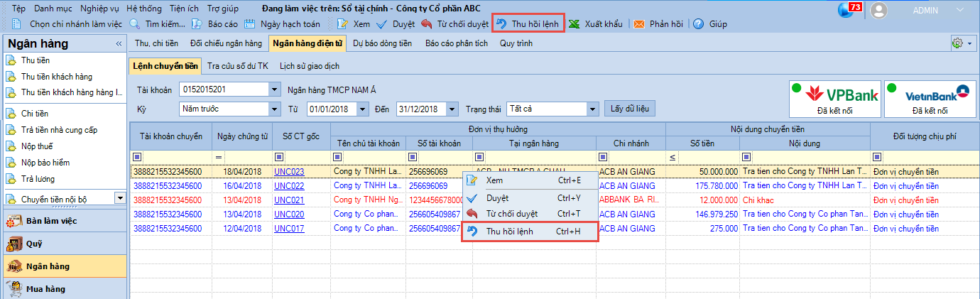Viewport: 980px width, 299px height.
Task: Click the Duyệt checkmark in toolbar
Action: (x=381, y=24)
